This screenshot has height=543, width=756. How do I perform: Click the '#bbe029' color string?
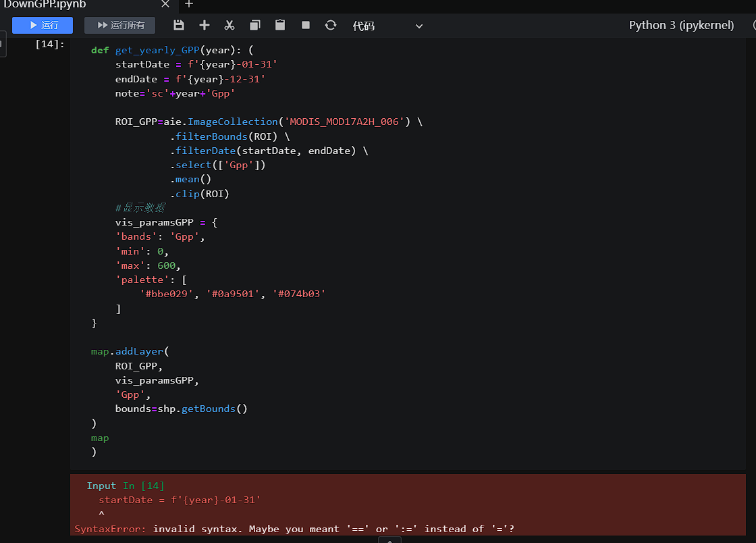coord(166,294)
